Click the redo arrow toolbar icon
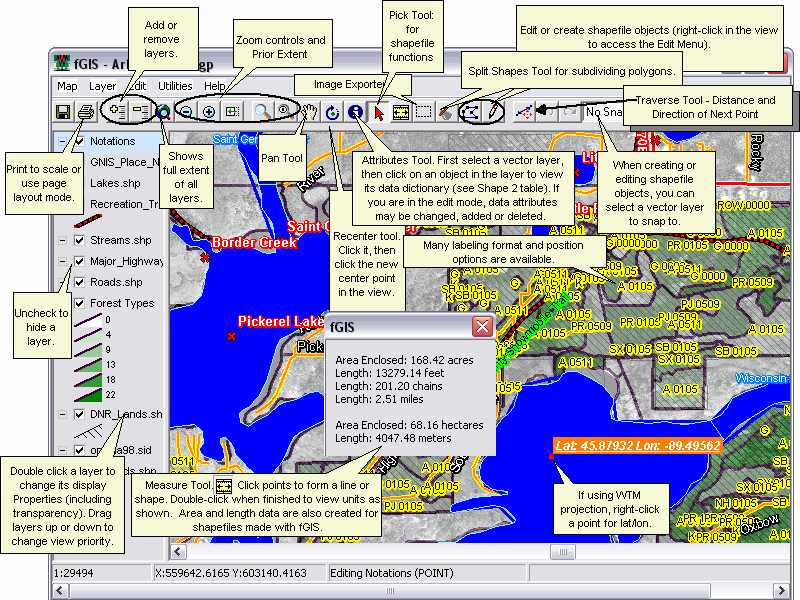This screenshot has height=600, width=800. pos(570,112)
